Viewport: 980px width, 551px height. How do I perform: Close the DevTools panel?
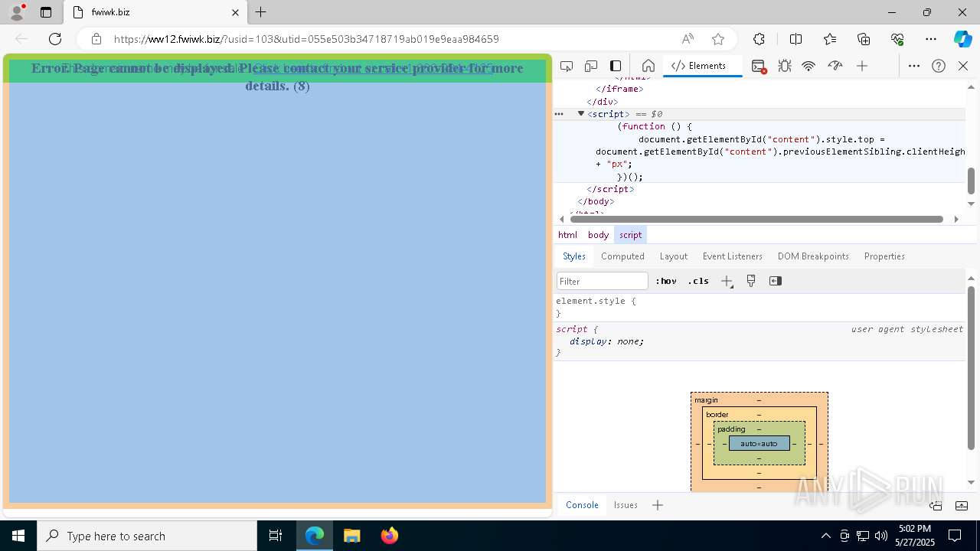pos(963,66)
